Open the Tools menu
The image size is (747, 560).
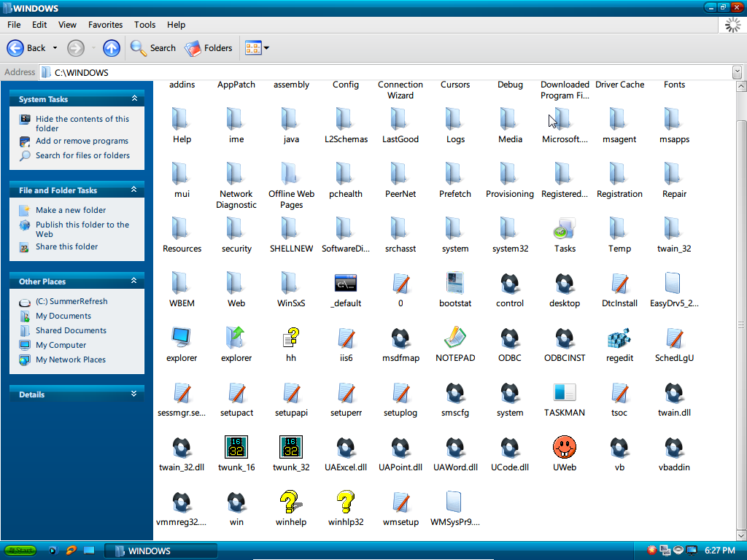[x=145, y=25]
